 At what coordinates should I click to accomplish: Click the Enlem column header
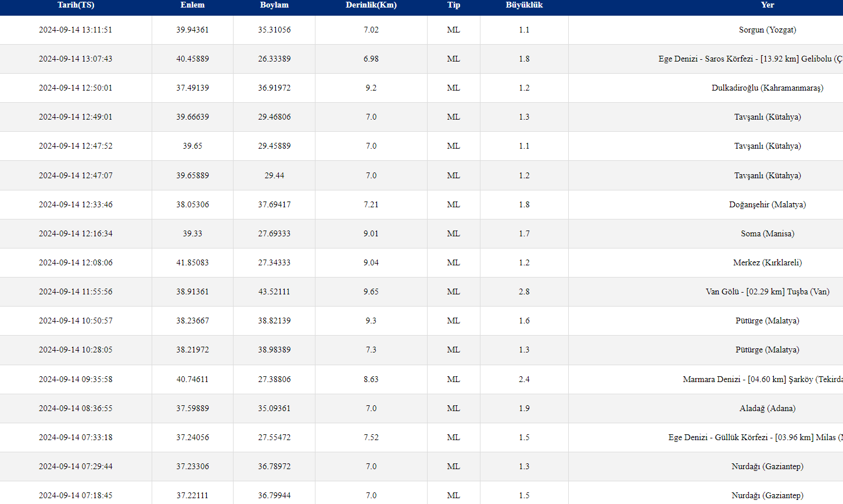click(x=192, y=5)
